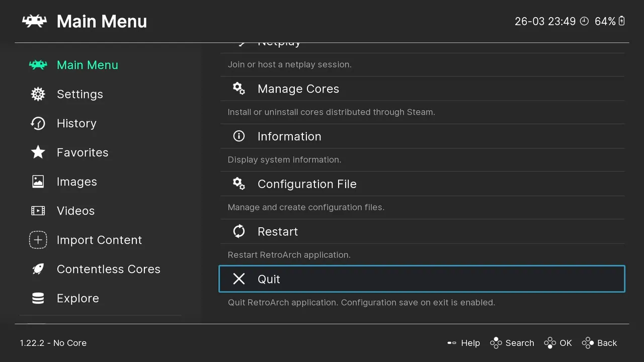Click the History clock icon in sidebar
644x362 pixels.
pyautogui.click(x=38, y=123)
